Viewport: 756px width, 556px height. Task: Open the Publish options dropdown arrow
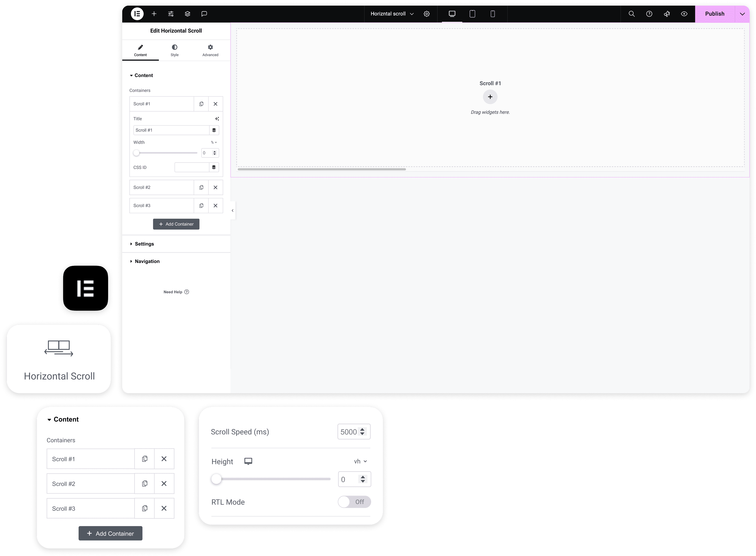coord(742,14)
